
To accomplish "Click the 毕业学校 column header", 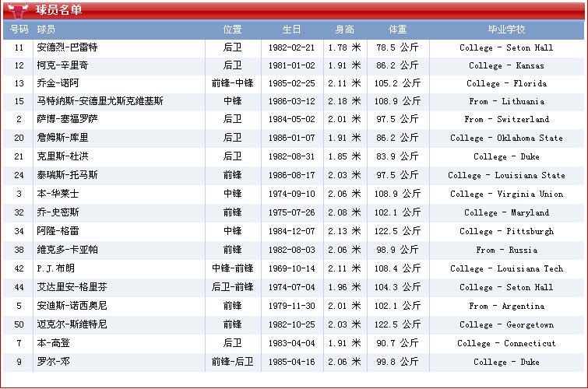I will click(x=507, y=30).
